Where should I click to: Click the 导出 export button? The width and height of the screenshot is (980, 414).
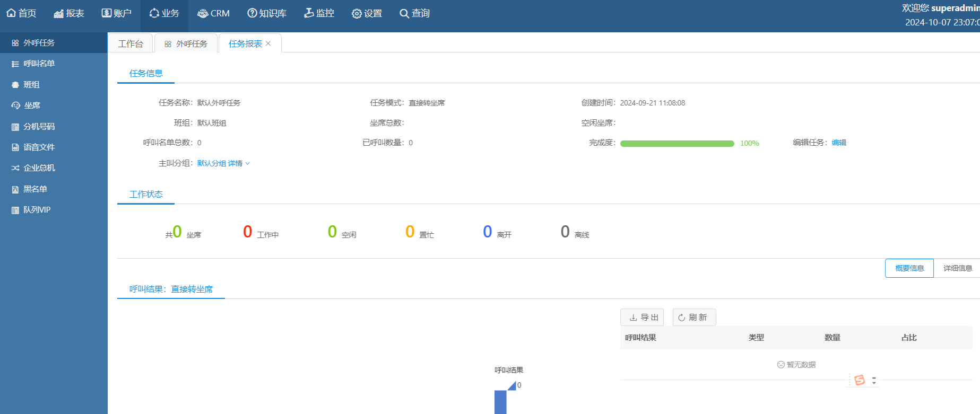click(x=642, y=318)
